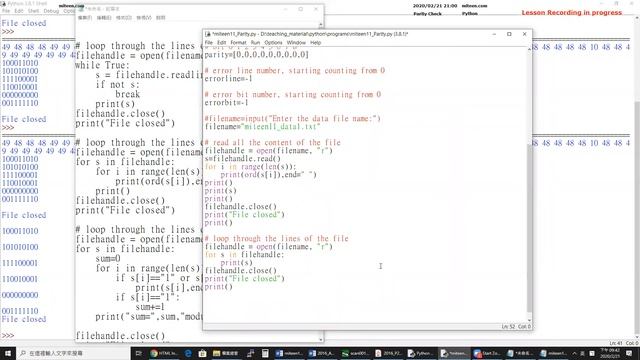Image resolution: width=640 pixels, height=360 pixels.
Task: Click the '# loop through the lines of the file' comment in editor
Action: (x=276, y=239)
